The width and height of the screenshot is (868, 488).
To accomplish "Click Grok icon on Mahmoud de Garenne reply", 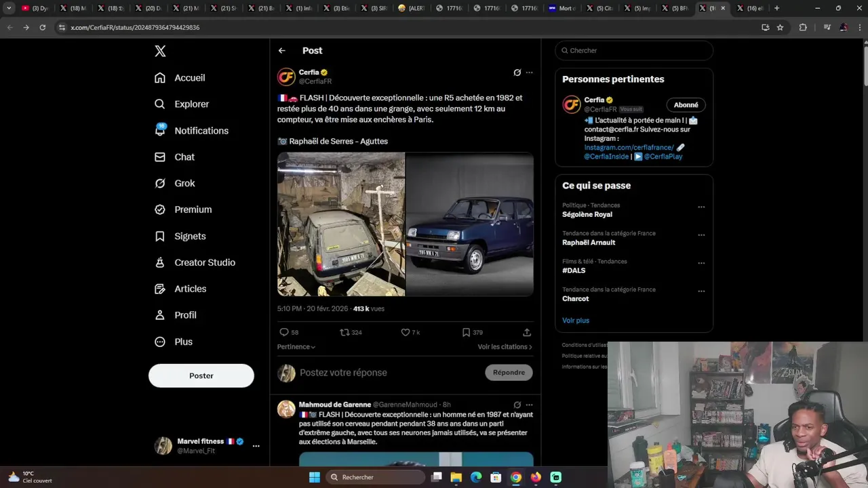I will pos(517,405).
